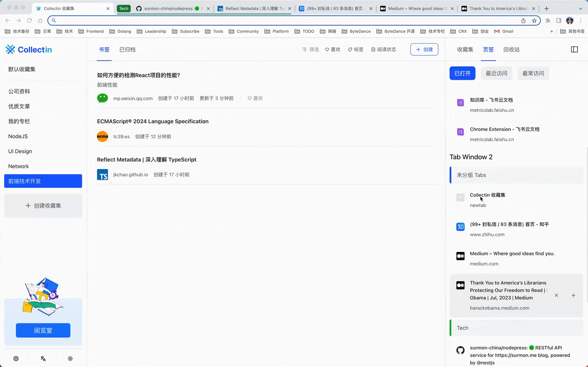Switch to the 书签 tab
588x367 pixels.
click(x=104, y=49)
